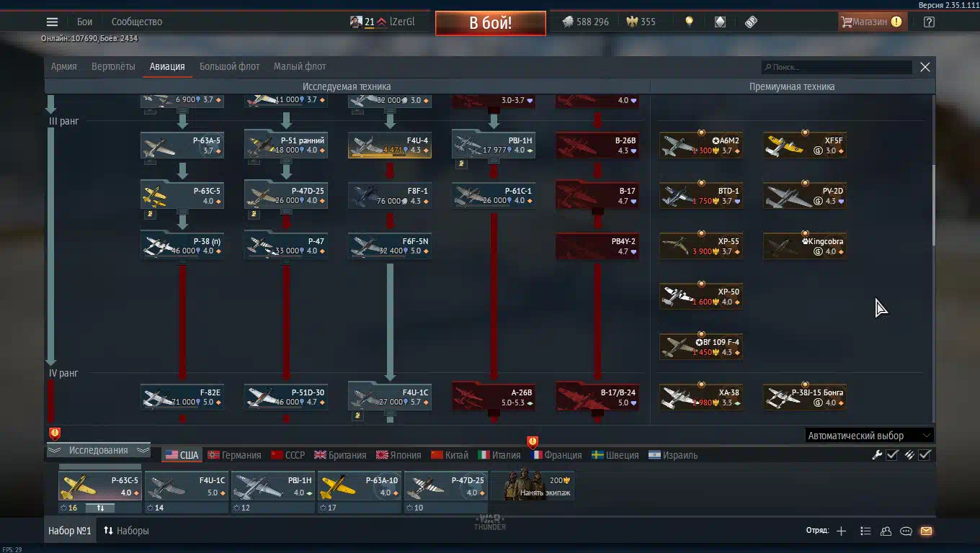Click the squad add plus icon
980x553 pixels.
click(x=841, y=531)
